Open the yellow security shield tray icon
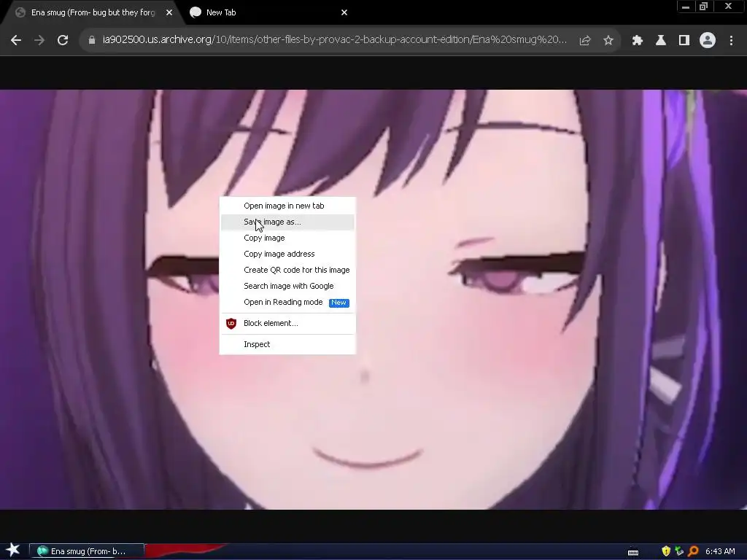 pos(666,551)
